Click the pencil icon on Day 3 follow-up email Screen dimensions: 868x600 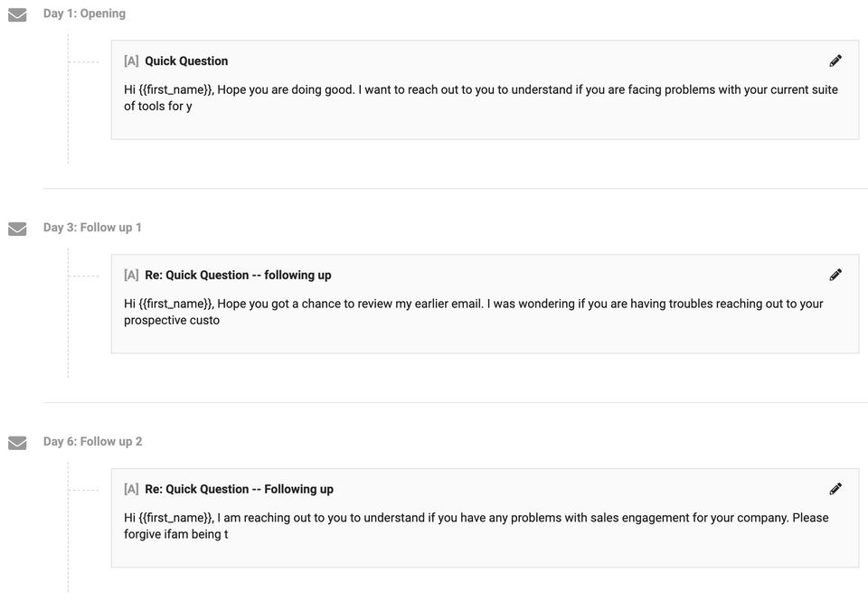(835, 275)
